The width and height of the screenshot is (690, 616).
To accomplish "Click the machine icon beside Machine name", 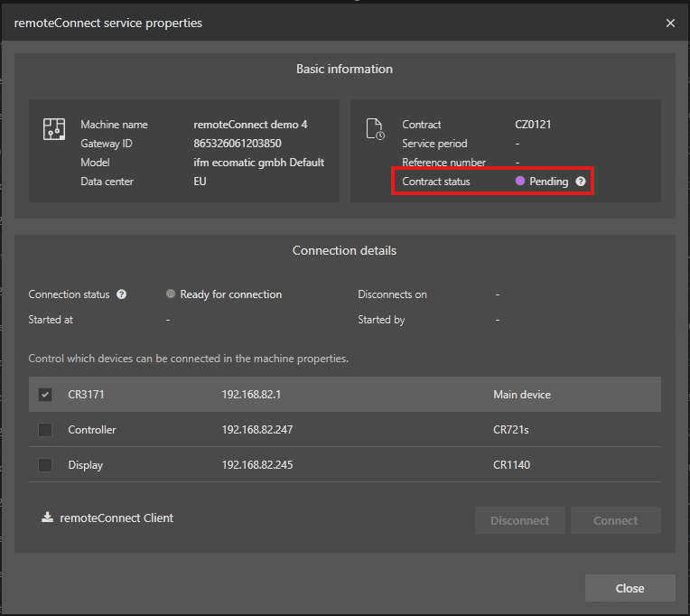I will pyautogui.click(x=54, y=129).
